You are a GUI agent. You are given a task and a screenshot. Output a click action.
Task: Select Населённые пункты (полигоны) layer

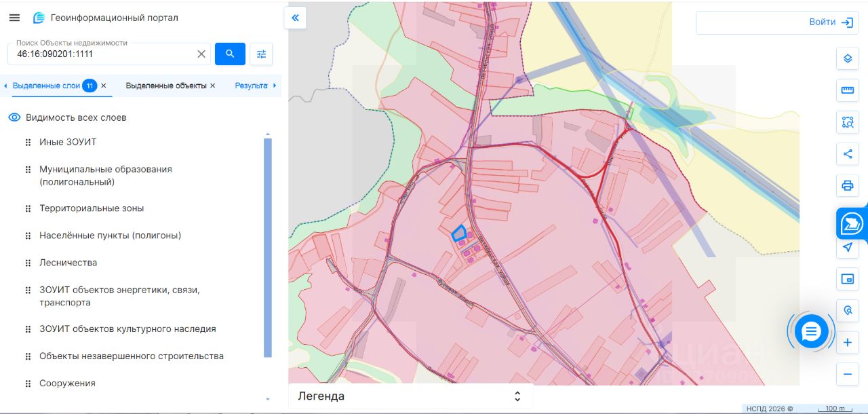(110, 236)
